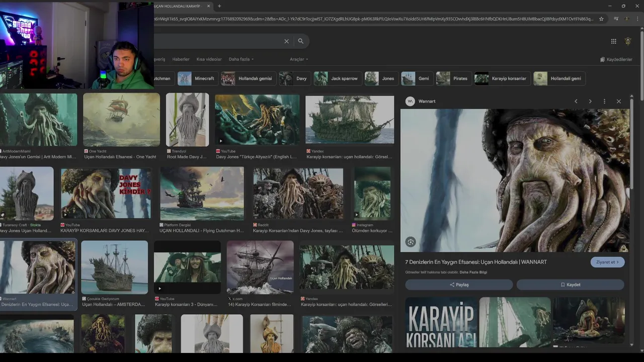644x362 pixels.
Task: Bookmark this page with the star icon
Action: [x=601, y=19]
